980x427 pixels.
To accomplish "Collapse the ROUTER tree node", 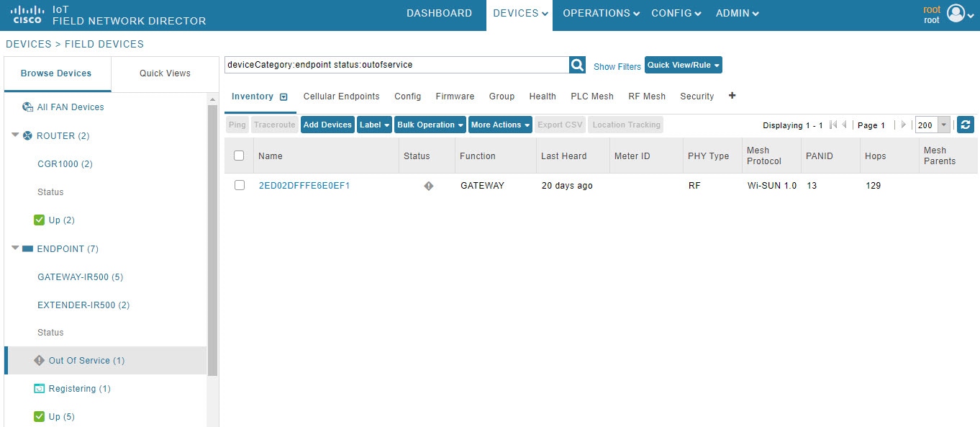I will [15, 135].
